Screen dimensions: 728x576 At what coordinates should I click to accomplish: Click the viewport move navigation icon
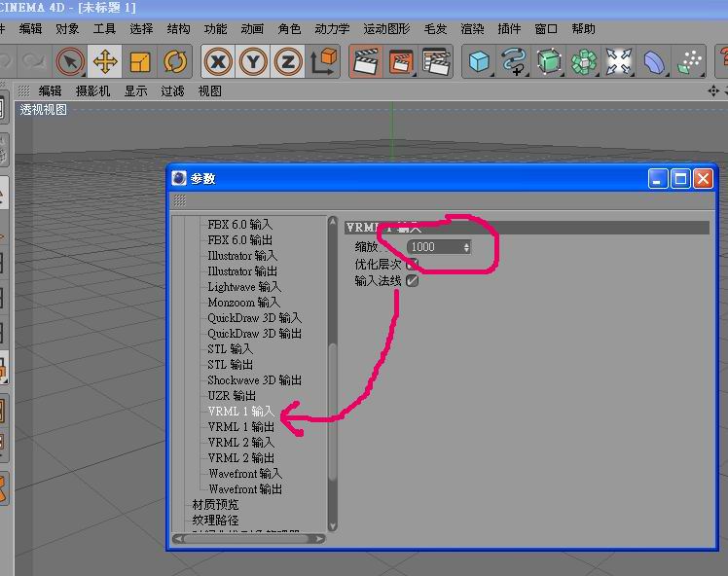coord(713,90)
